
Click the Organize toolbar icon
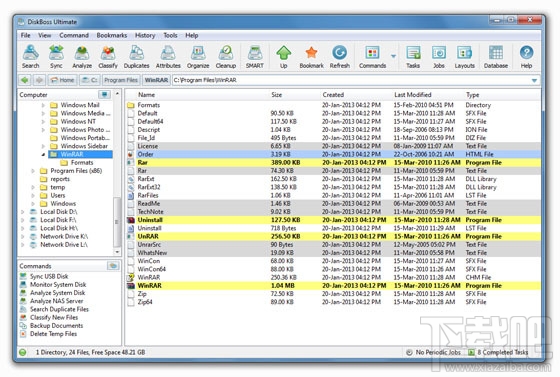pos(198,57)
